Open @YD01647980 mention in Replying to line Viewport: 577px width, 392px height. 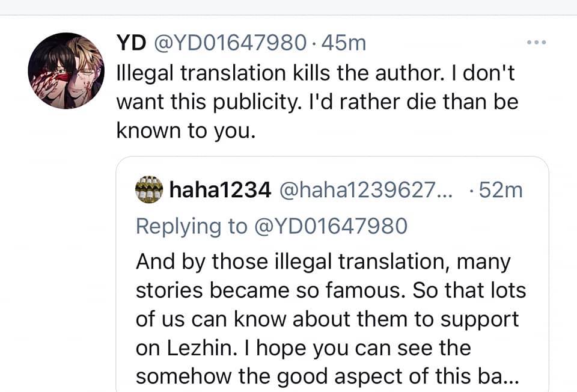click(x=331, y=226)
